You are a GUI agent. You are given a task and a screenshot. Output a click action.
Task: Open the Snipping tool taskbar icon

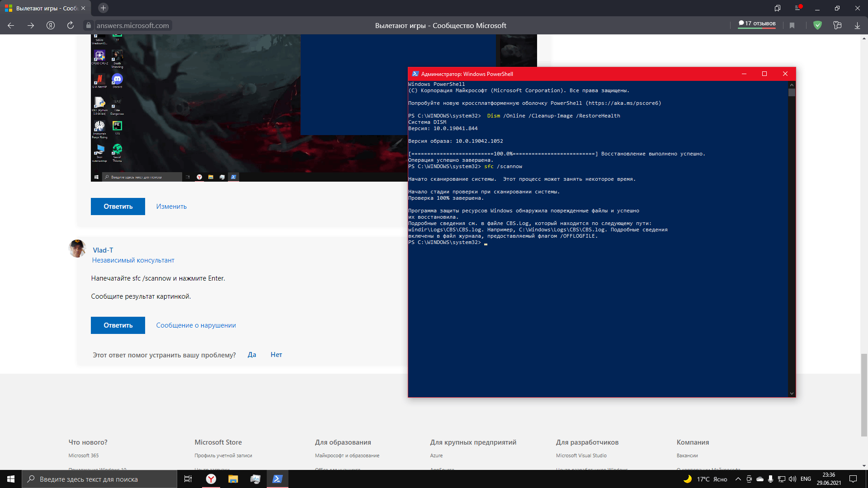point(255,479)
